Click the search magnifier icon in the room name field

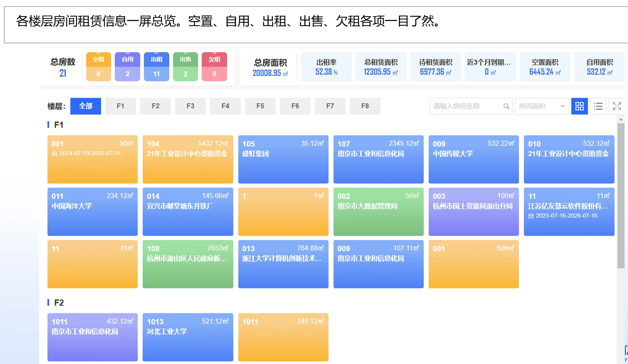(x=506, y=106)
